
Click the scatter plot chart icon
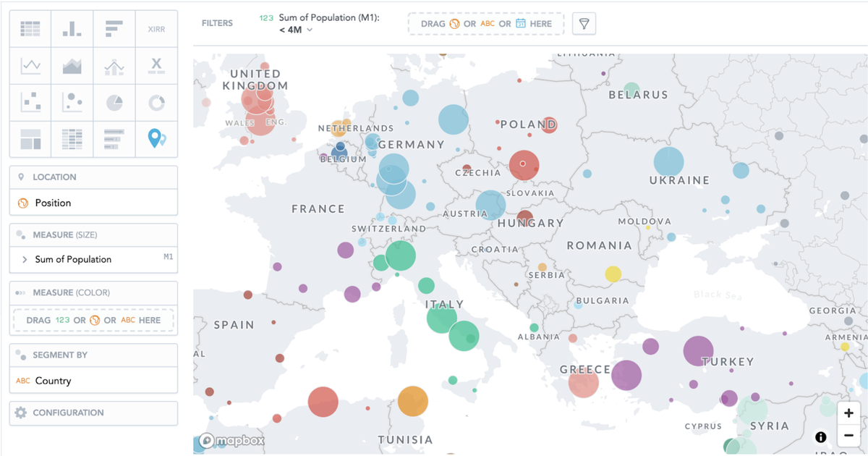[30, 101]
